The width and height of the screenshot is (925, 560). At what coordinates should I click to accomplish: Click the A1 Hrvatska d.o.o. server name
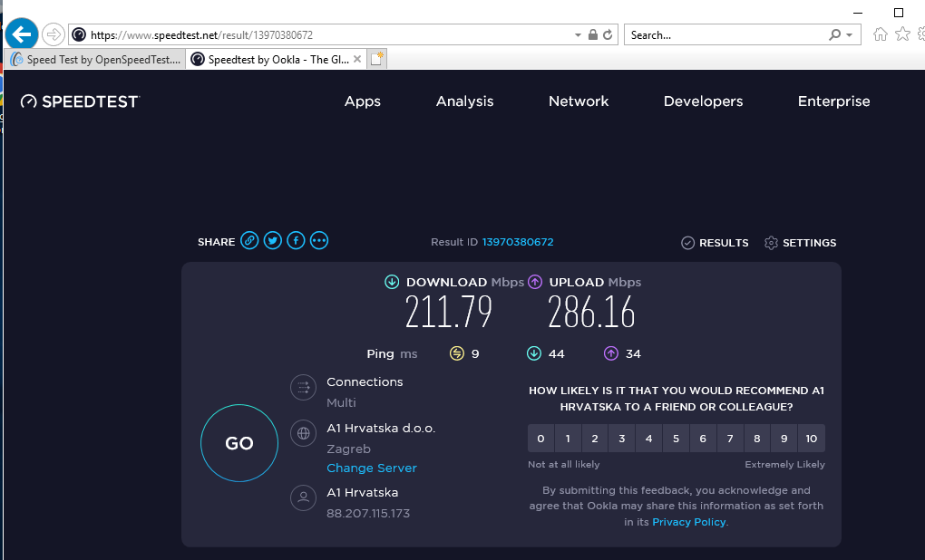381,428
